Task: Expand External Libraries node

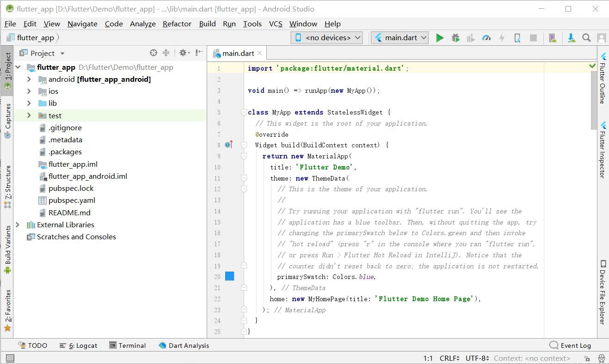Action: coord(18,225)
